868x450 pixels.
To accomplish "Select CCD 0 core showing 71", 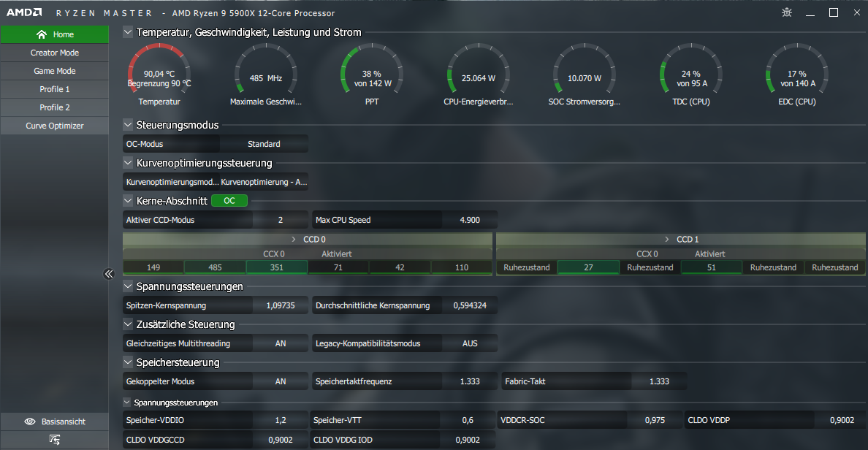I will click(x=338, y=267).
